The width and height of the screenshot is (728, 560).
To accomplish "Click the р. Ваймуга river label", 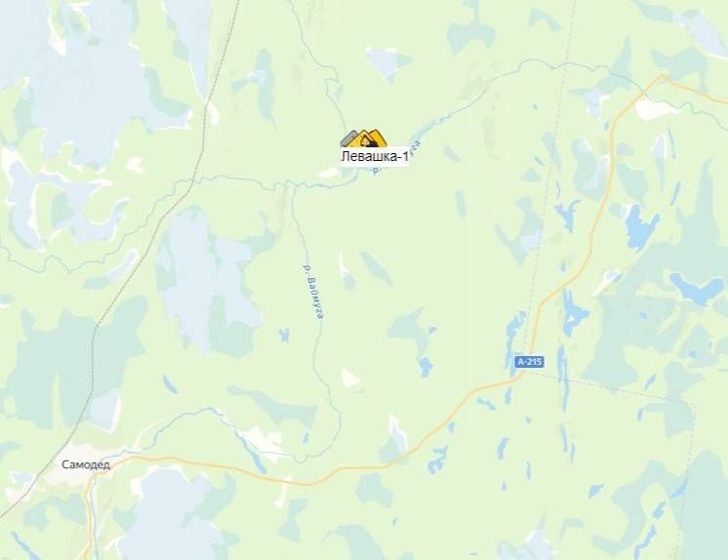I will tap(313, 292).
